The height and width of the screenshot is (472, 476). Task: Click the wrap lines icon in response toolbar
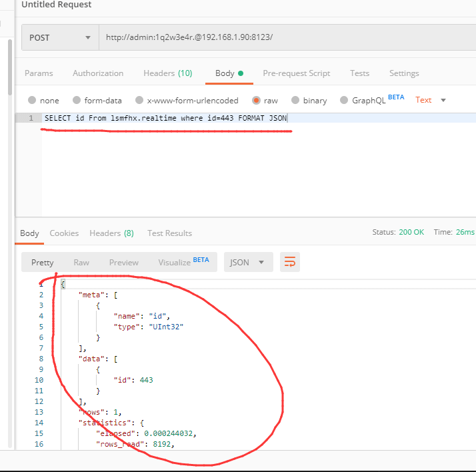[x=290, y=263]
